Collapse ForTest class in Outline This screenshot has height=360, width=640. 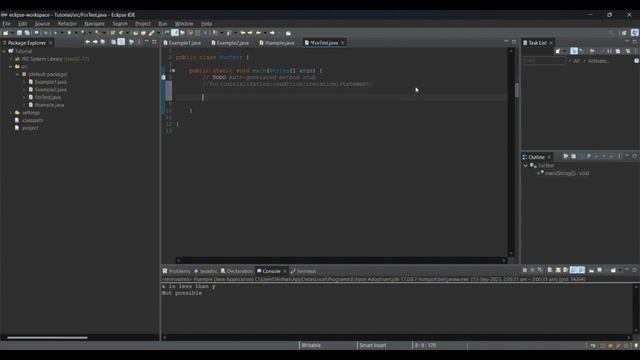(525, 165)
